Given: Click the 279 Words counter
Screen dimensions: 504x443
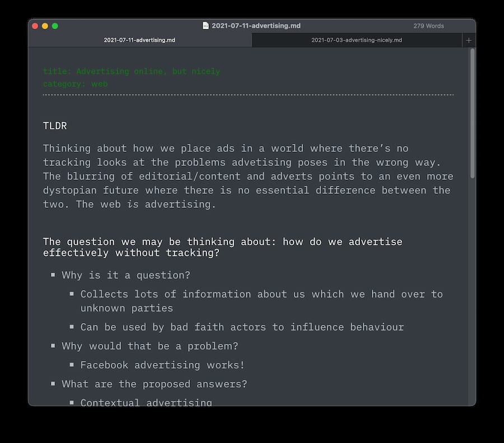Looking at the screenshot, I should point(428,26).
